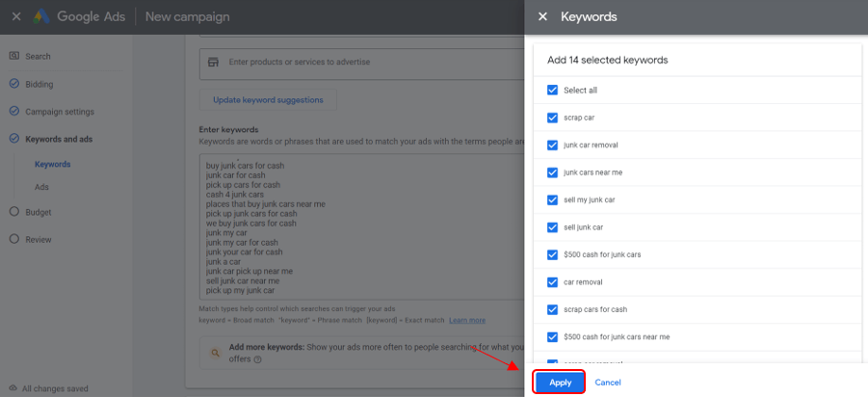Uncheck the 'junk car removal' keyword
The image size is (868, 397).
click(x=552, y=146)
